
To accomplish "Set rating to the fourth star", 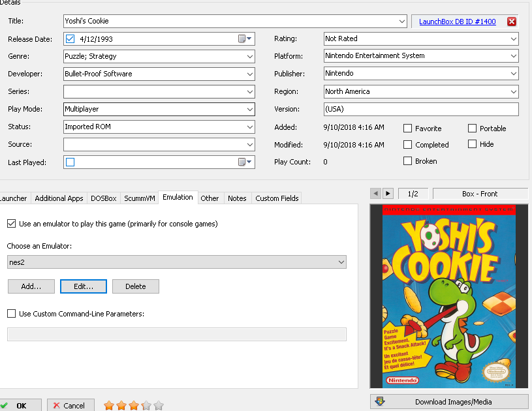I will point(146,405).
